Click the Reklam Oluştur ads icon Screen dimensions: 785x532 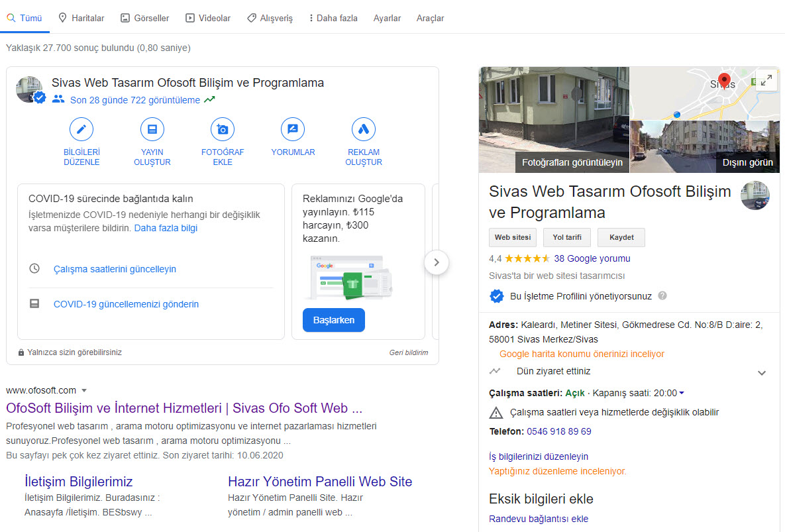point(364,129)
